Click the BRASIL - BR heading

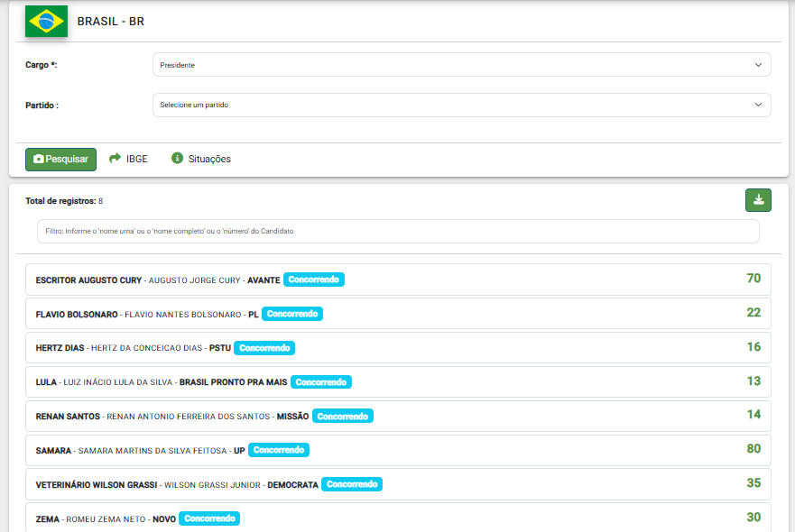[x=110, y=22]
